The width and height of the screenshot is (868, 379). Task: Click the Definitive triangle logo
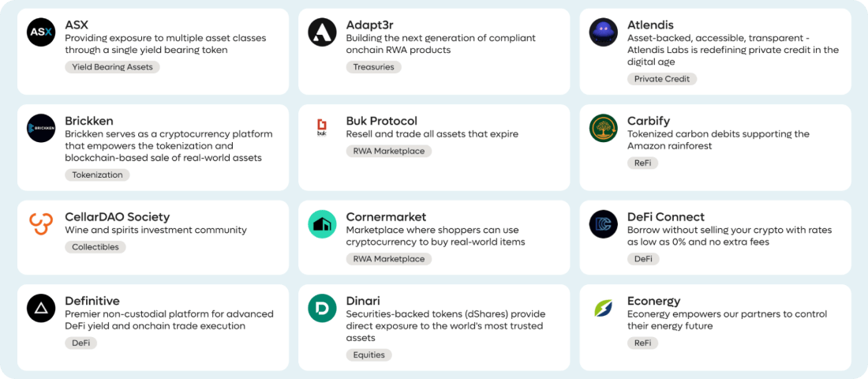click(x=41, y=309)
